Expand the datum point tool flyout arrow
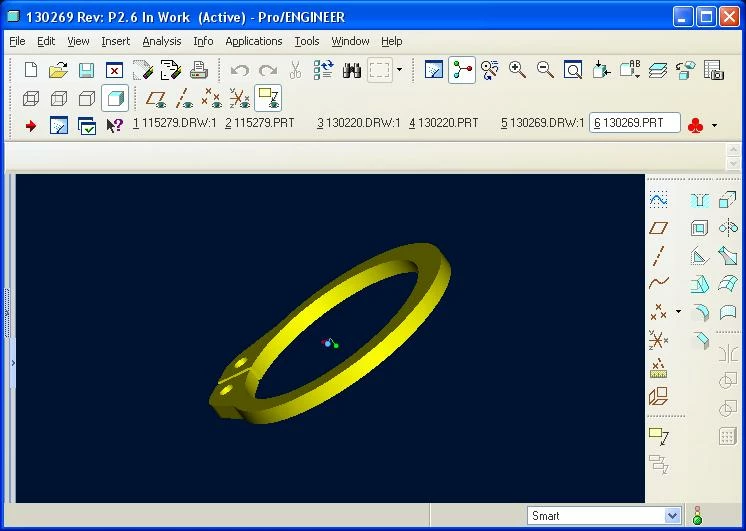The width and height of the screenshot is (746, 531). click(x=678, y=312)
